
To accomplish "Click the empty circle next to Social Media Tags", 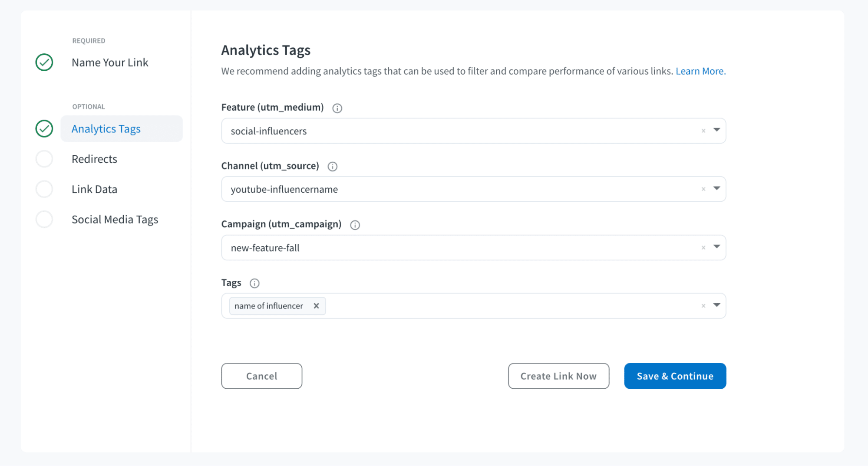I will tap(44, 219).
